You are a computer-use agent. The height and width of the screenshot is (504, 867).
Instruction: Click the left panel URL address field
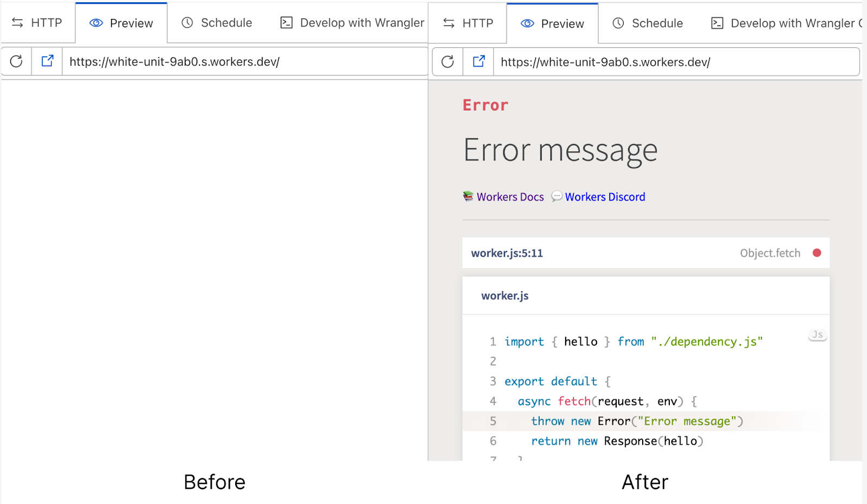[x=244, y=62]
